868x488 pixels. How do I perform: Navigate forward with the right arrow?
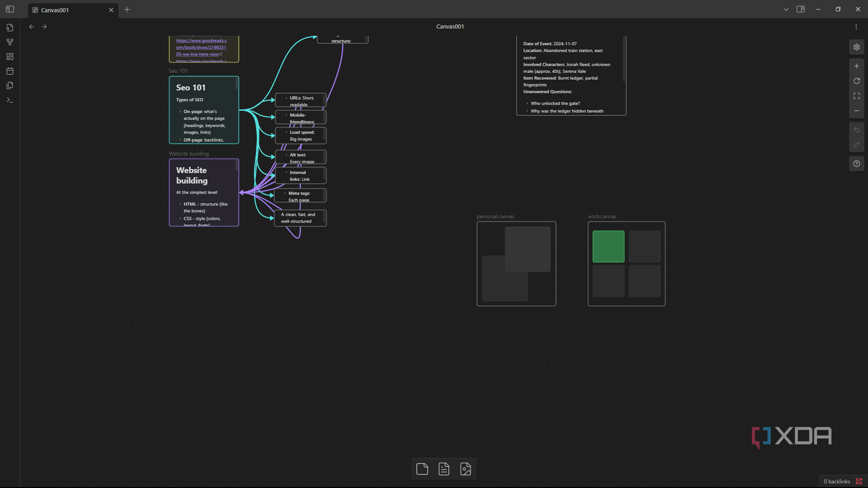[45, 27]
